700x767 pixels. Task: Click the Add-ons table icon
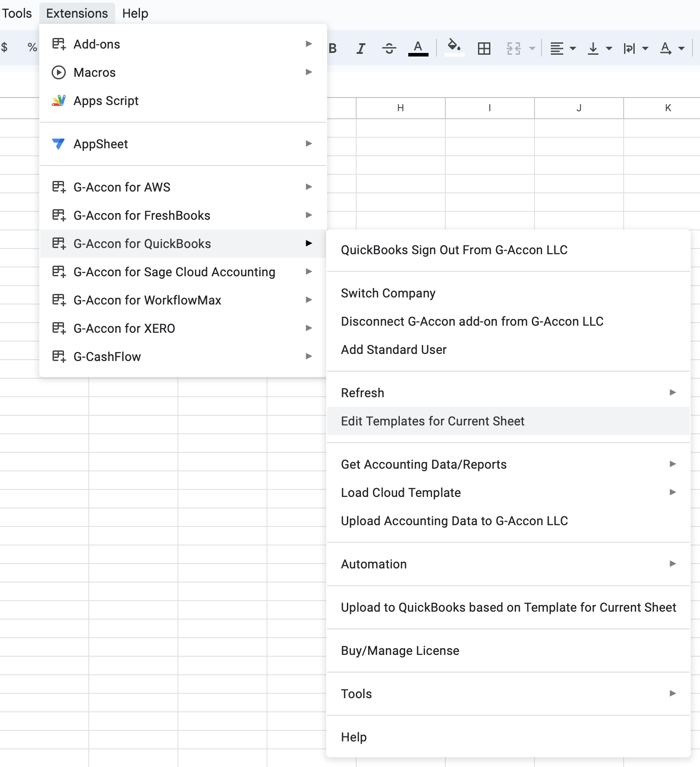point(59,44)
